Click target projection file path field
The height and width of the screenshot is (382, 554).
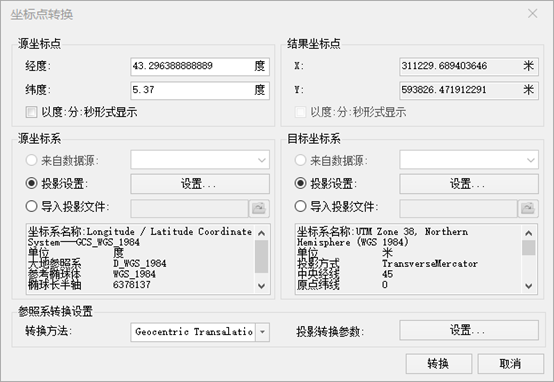click(x=458, y=208)
